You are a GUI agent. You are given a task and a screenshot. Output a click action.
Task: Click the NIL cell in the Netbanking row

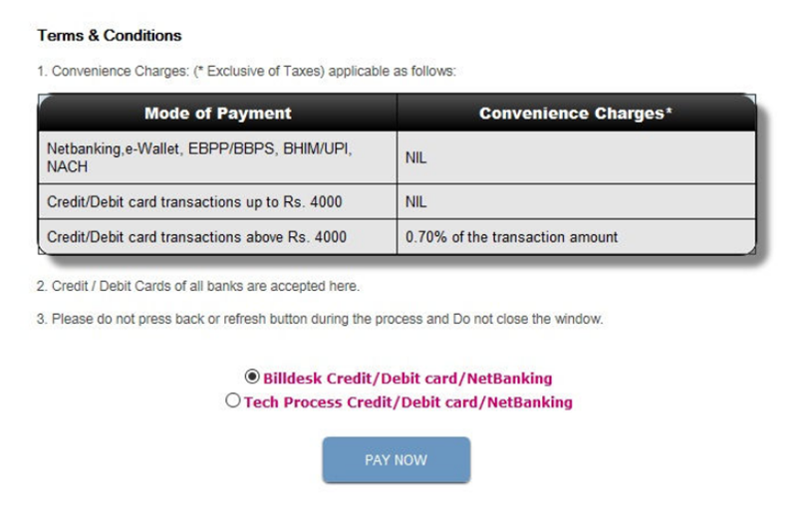[416, 157]
